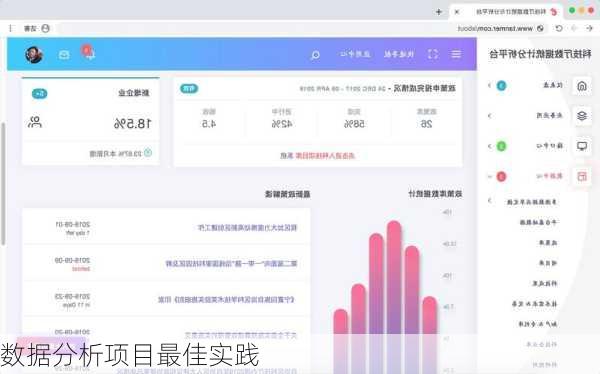The width and height of the screenshot is (600, 374).
Task: Open the home sidebar menu label
Action: (553, 85)
